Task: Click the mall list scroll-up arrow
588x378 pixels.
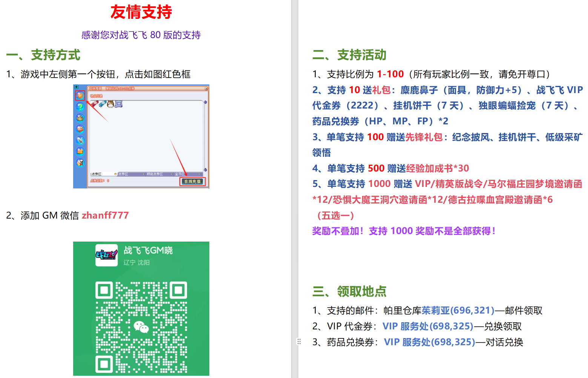Action: 205,102
